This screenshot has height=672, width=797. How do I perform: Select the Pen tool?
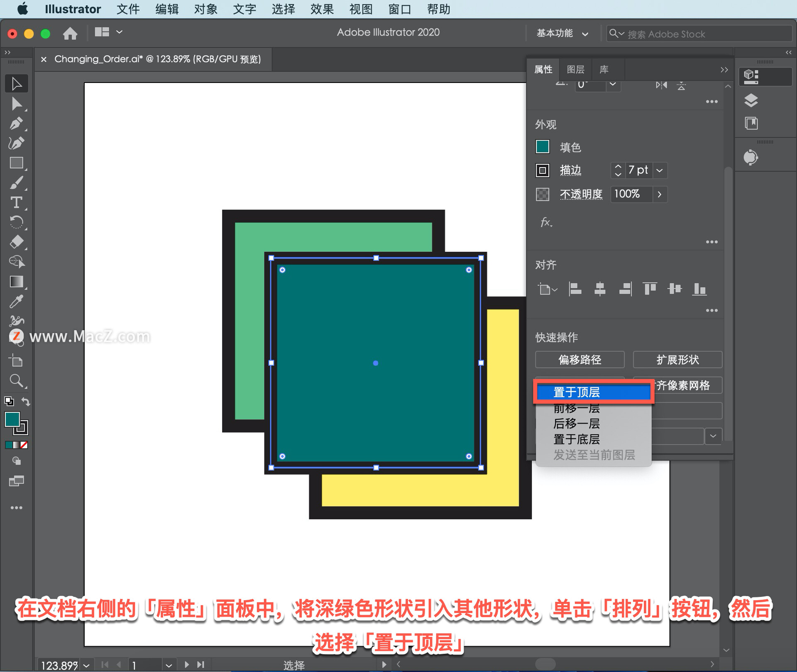pyautogui.click(x=17, y=123)
